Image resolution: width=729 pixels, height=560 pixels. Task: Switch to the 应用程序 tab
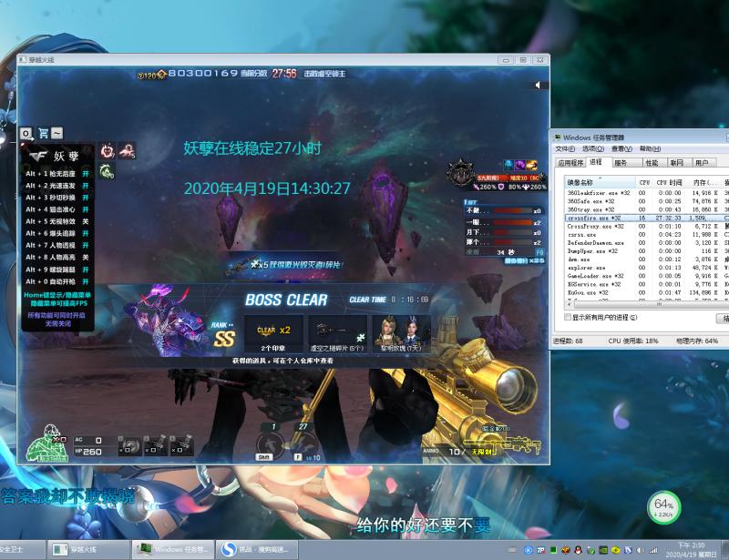(x=571, y=163)
